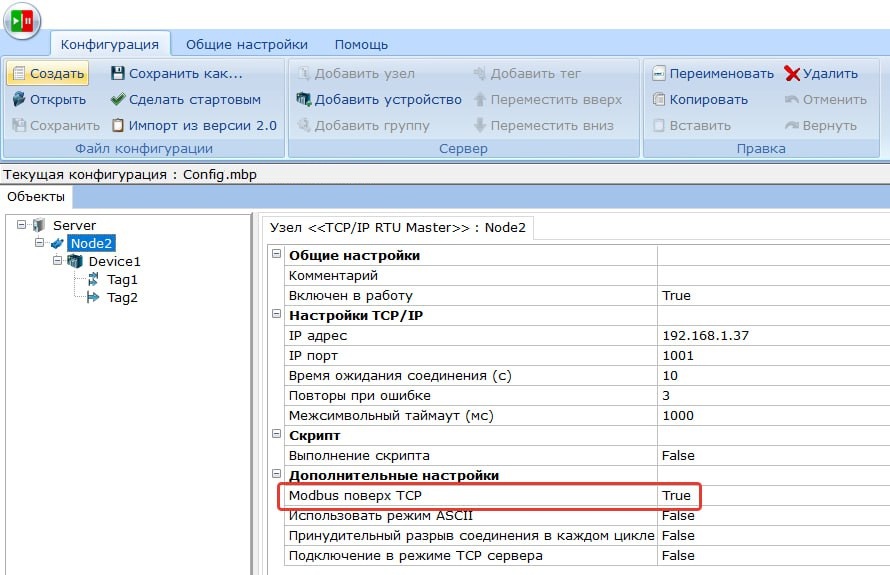Collapse the Дополнительные настройки section

[277, 475]
